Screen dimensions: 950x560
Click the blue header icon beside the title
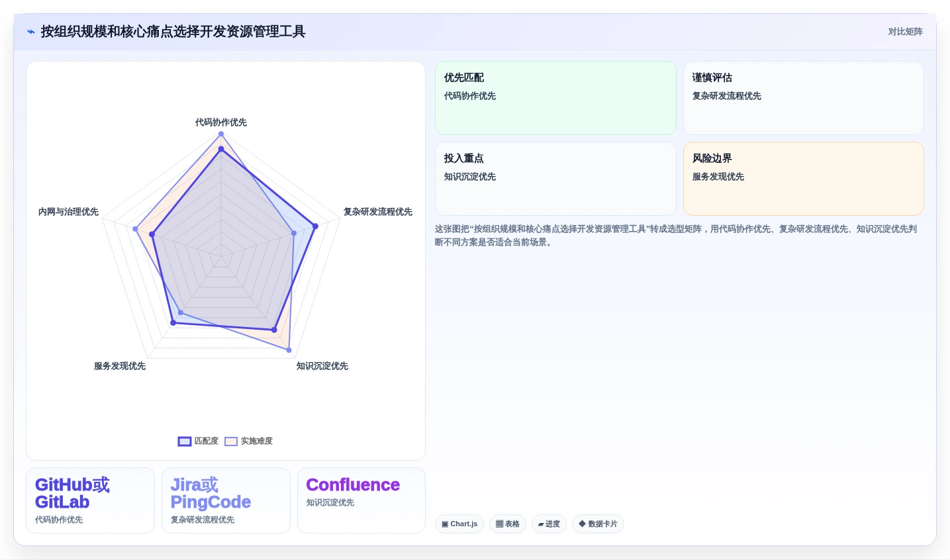tap(31, 32)
